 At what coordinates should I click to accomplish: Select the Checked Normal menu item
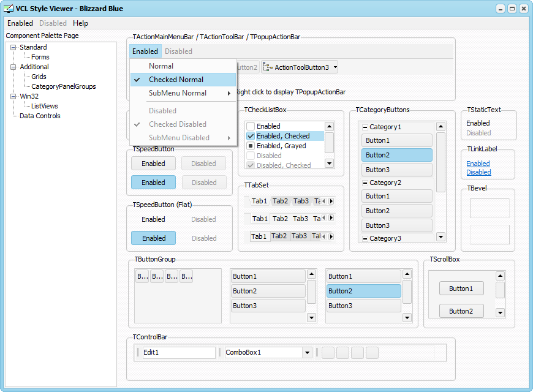[183, 80]
